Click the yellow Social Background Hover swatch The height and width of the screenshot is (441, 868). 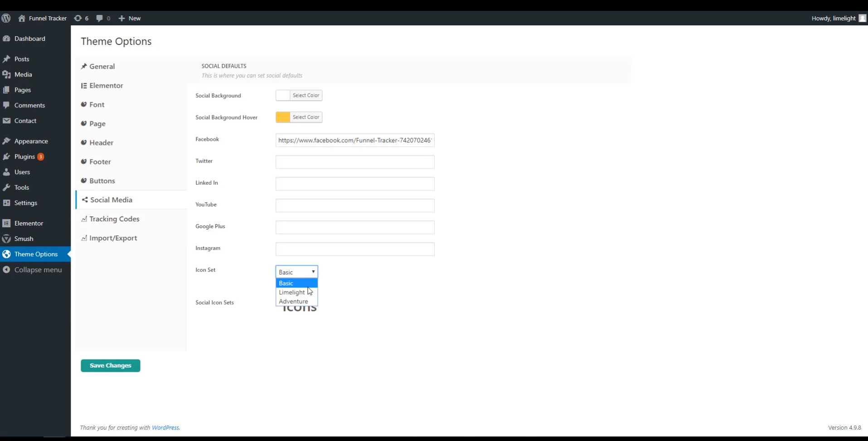[283, 117]
